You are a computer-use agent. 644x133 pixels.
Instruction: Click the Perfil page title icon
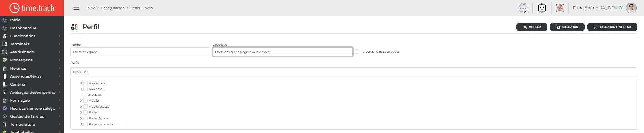(75, 27)
